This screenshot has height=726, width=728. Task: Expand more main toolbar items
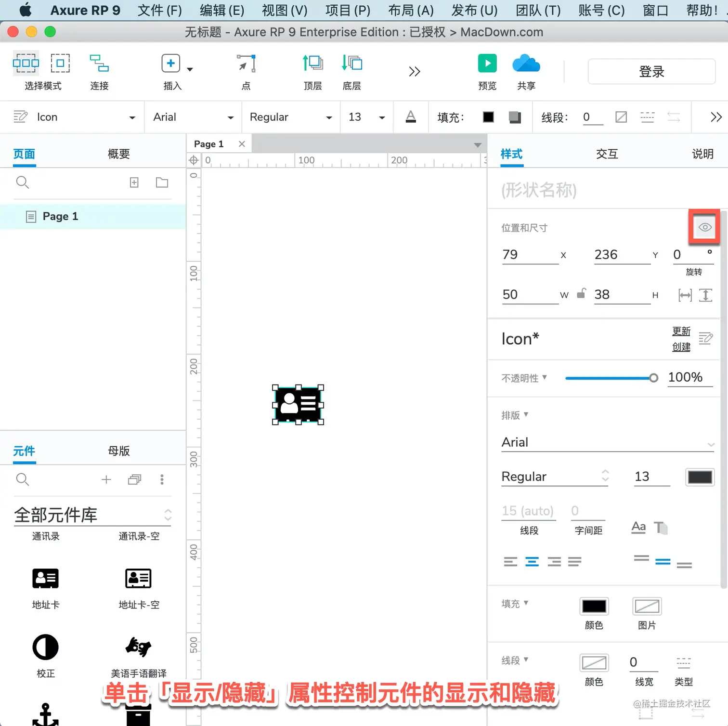point(415,72)
